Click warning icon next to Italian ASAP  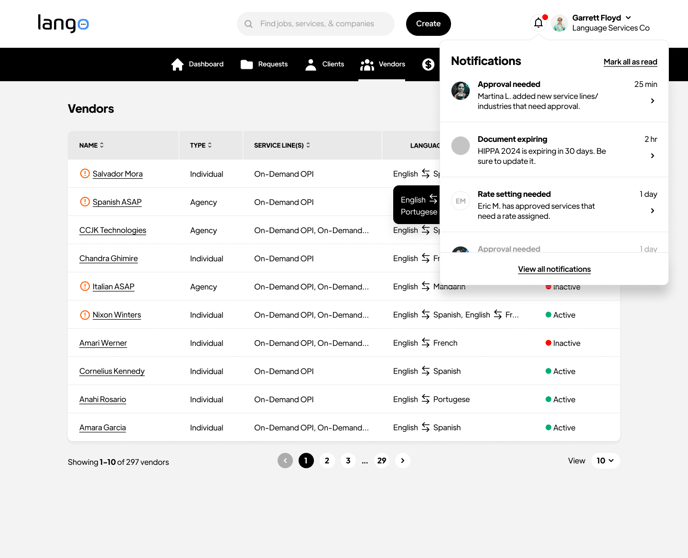coord(85,287)
